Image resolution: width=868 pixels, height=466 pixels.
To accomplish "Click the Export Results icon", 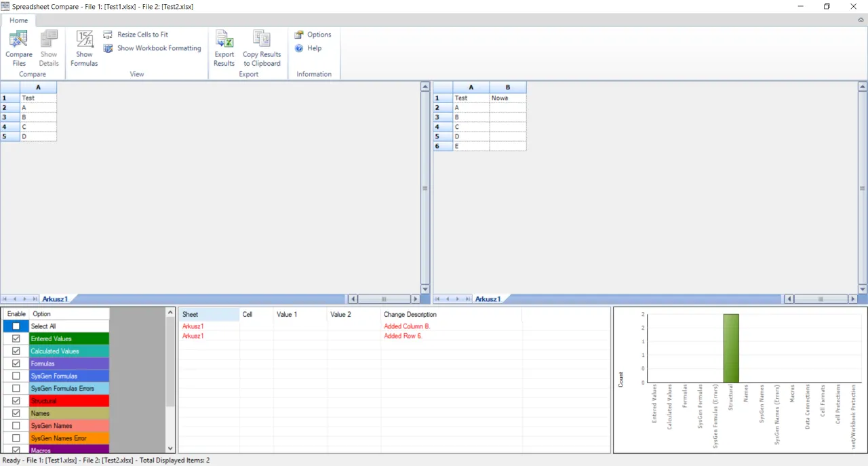I will point(224,47).
